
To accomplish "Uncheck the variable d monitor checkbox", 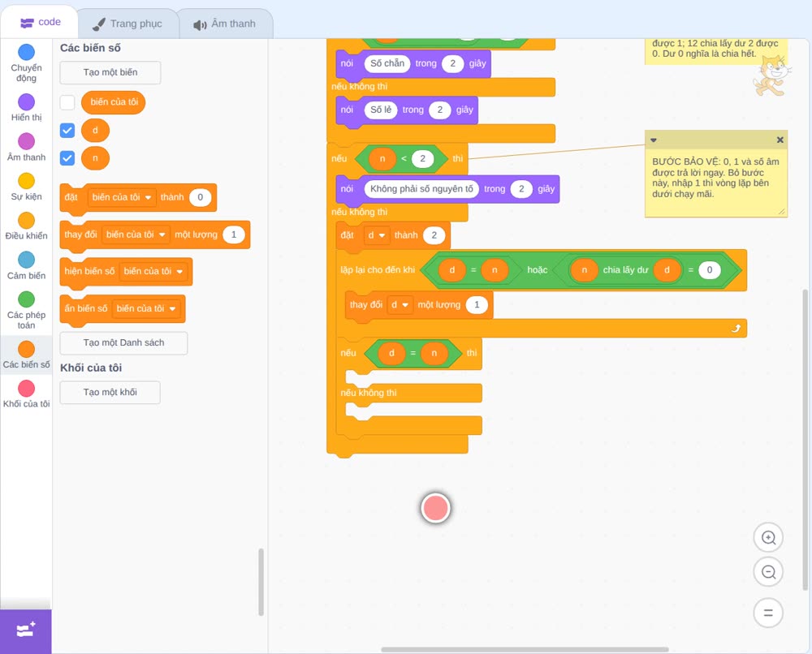I will point(67,131).
